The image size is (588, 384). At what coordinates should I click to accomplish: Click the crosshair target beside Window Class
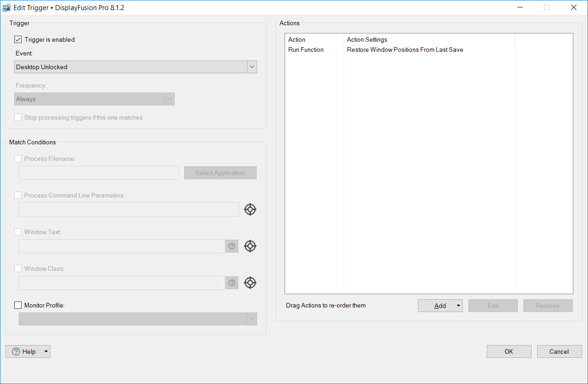(250, 283)
